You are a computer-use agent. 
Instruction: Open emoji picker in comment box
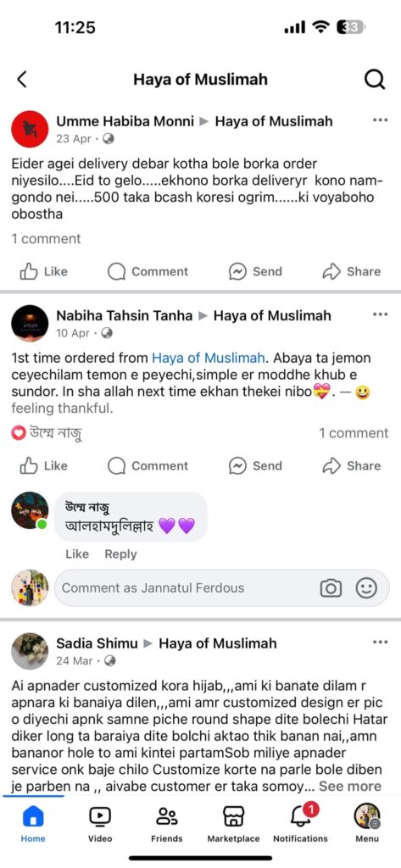pos(366,588)
